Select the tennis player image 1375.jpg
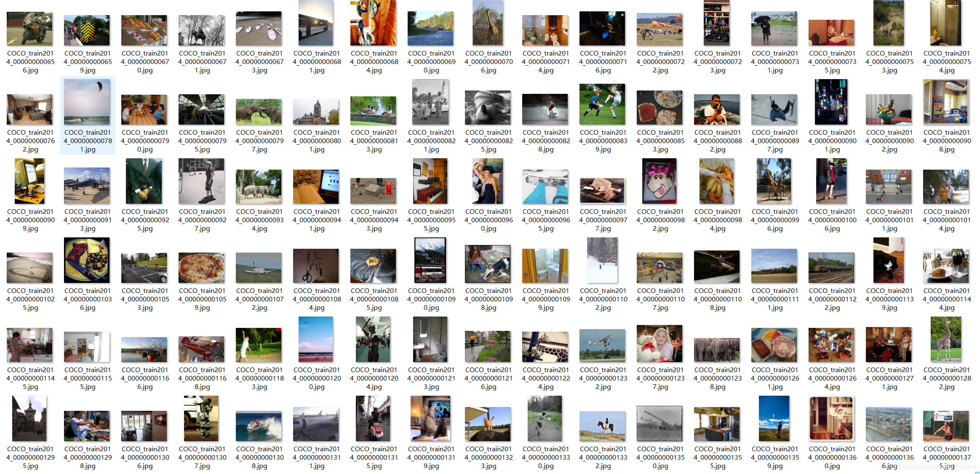980x474 pixels. pyautogui.click(x=946, y=426)
